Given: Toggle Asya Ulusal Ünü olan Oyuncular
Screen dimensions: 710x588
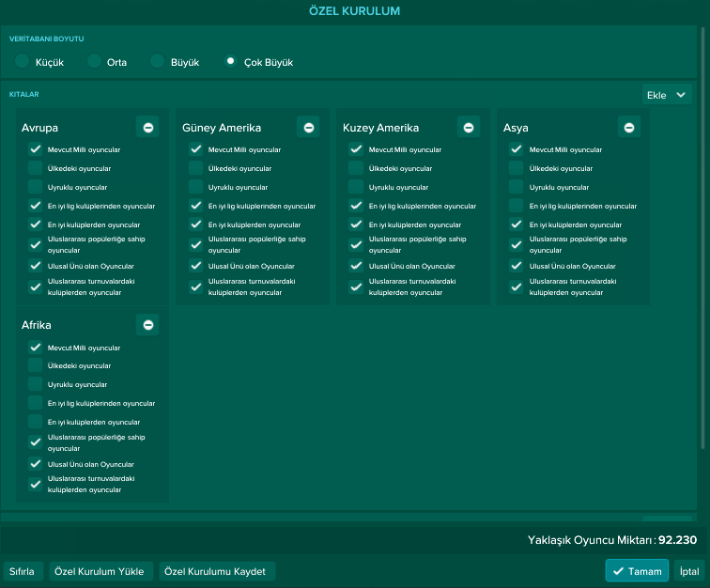Looking at the screenshot, I should pyautogui.click(x=517, y=266).
